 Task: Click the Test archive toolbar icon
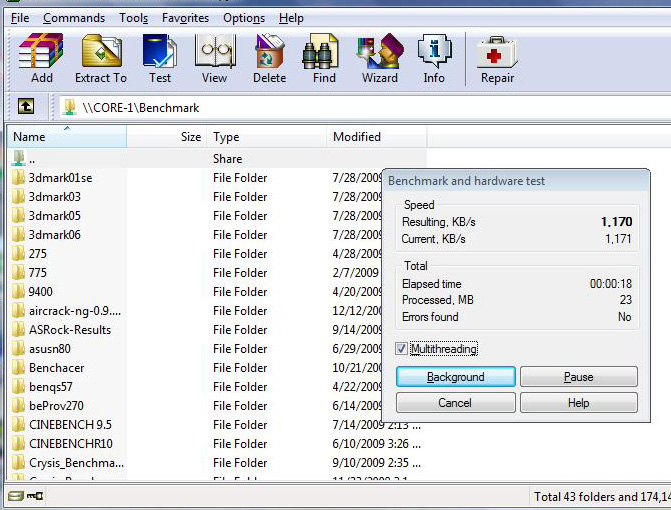point(159,51)
